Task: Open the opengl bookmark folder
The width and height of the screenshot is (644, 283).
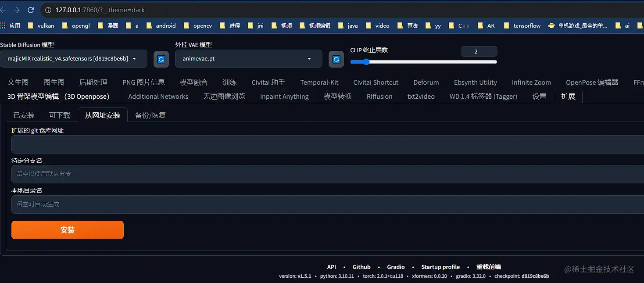Action: (76, 26)
